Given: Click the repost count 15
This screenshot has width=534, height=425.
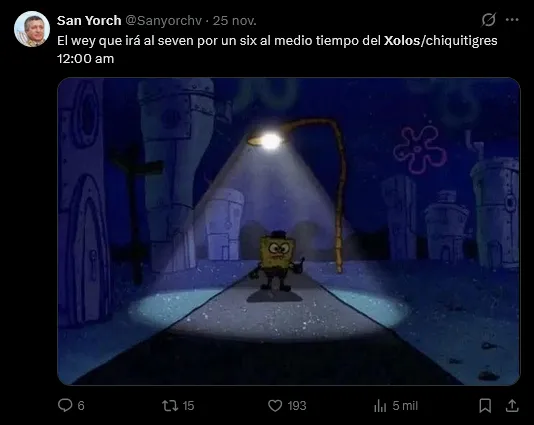Looking at the screenshot, I should [188, 406].
